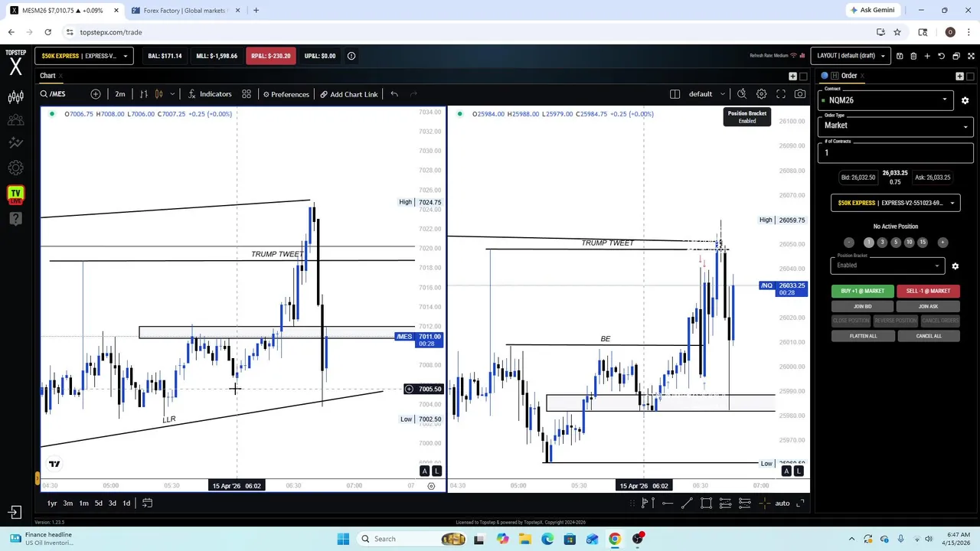
Task: Click the redo arrow in chart toolbar
Action: click(413, 94)
